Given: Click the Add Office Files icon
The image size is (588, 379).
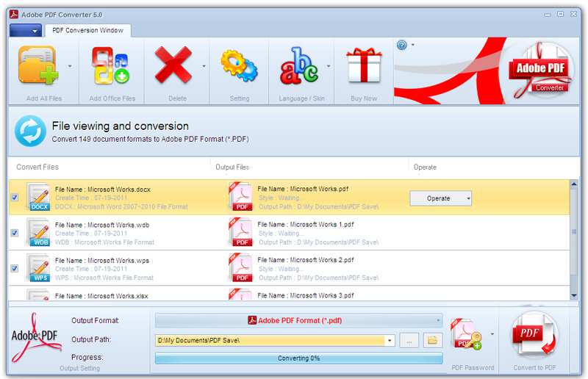Looking at the screenshot, I should pos(111,65).
